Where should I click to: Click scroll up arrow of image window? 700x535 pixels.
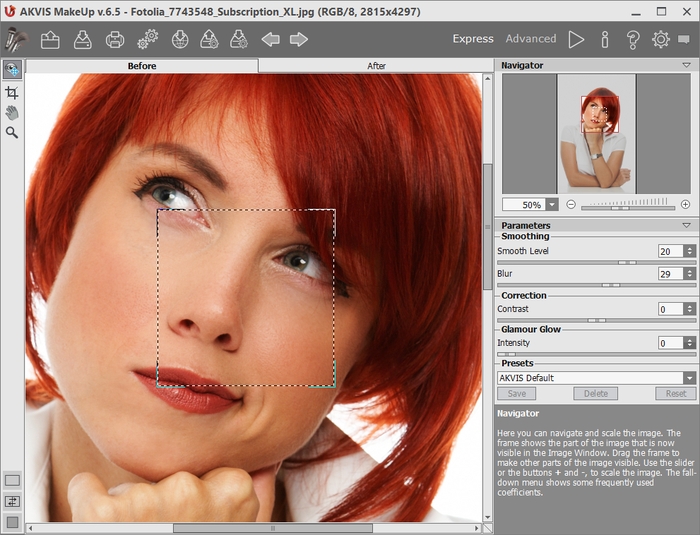[488, 79]
